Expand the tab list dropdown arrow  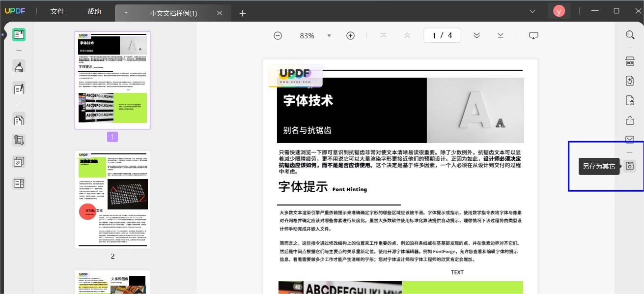pyautogui.click(x=532, y=11)
